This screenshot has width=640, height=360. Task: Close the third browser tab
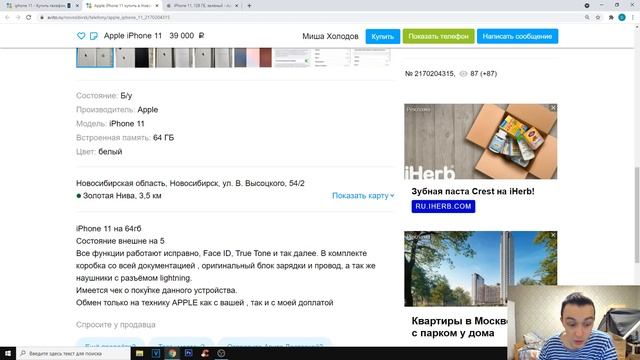point(236,6)
